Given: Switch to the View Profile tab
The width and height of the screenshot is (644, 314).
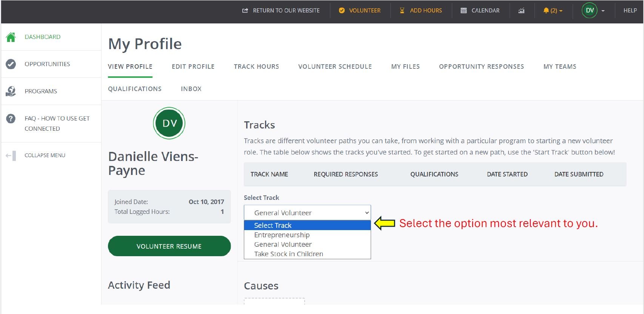Looking at the screenshot, I should click(130, 67).
